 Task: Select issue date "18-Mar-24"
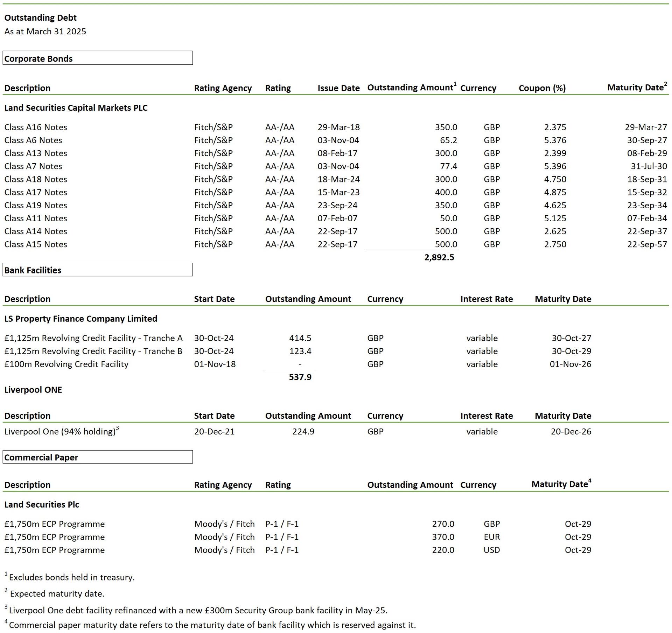(338, 179)
